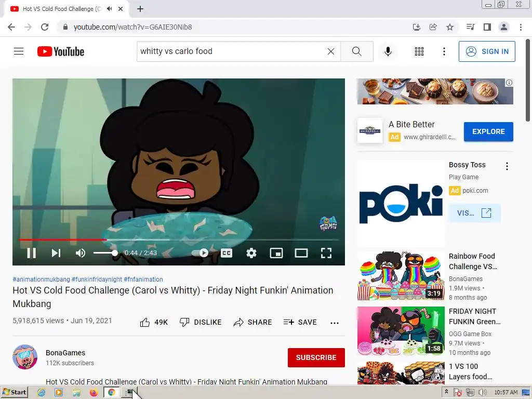
Task: Seek on the video progress bar
Action: [x=179, y=240]
